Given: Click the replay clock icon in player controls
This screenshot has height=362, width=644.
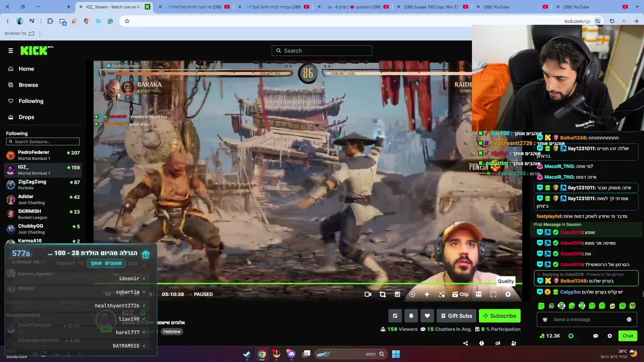Looking at the screenshot, I should (412, 295).
